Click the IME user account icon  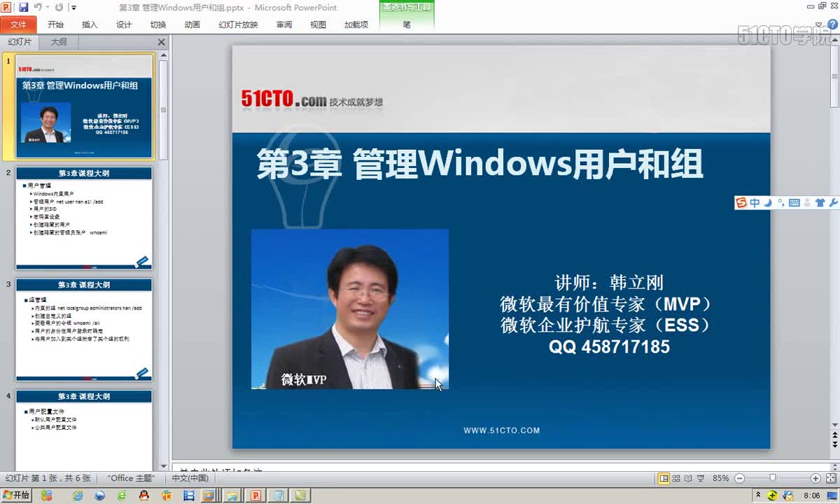[807, 203]
